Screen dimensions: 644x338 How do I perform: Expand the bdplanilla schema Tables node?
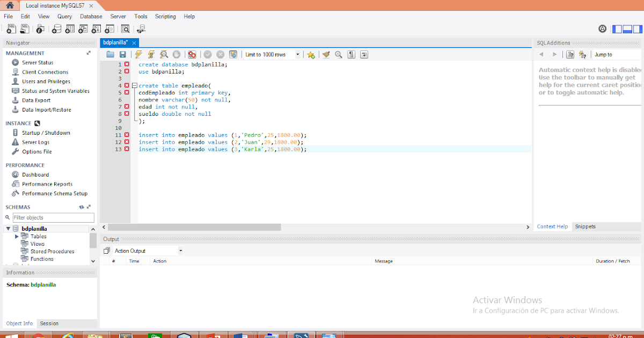[17, 236]
